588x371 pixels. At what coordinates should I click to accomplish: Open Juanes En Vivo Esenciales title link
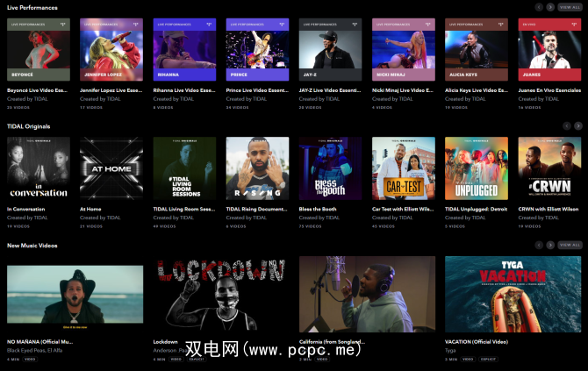(549, 90)
